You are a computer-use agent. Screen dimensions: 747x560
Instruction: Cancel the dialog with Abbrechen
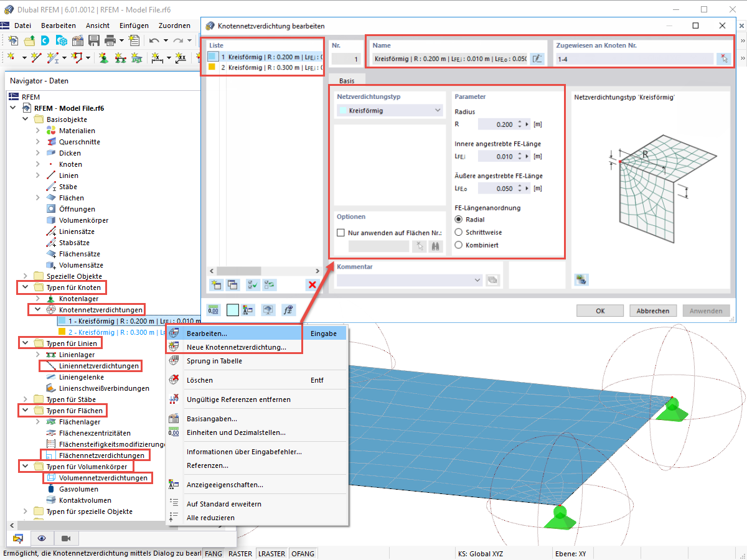coord(652,310)
